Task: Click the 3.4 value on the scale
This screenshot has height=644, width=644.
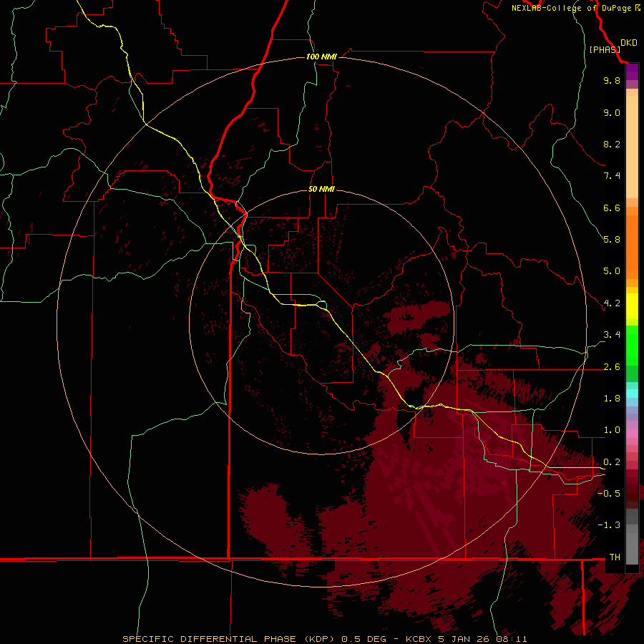Action: 612,335
